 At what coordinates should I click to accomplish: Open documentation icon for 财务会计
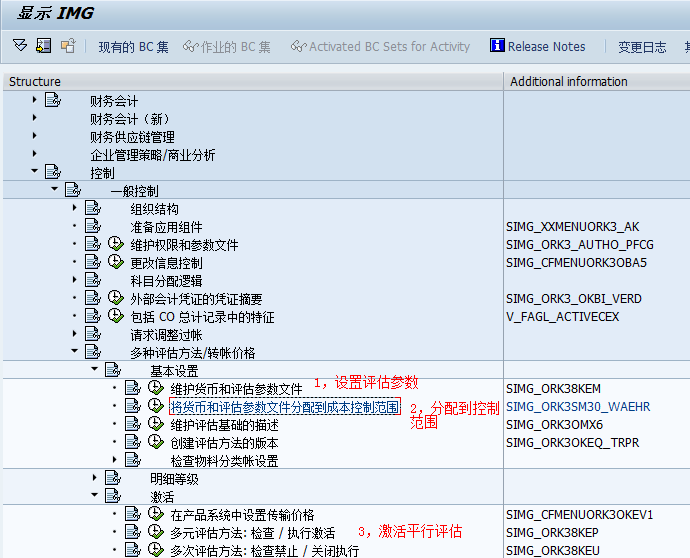click(x=53, y=100)
